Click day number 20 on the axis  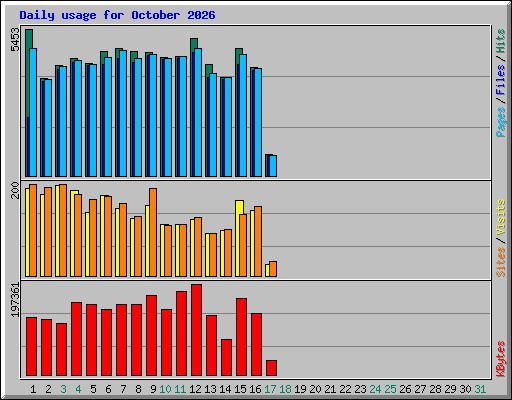click(x=315, y=389)
